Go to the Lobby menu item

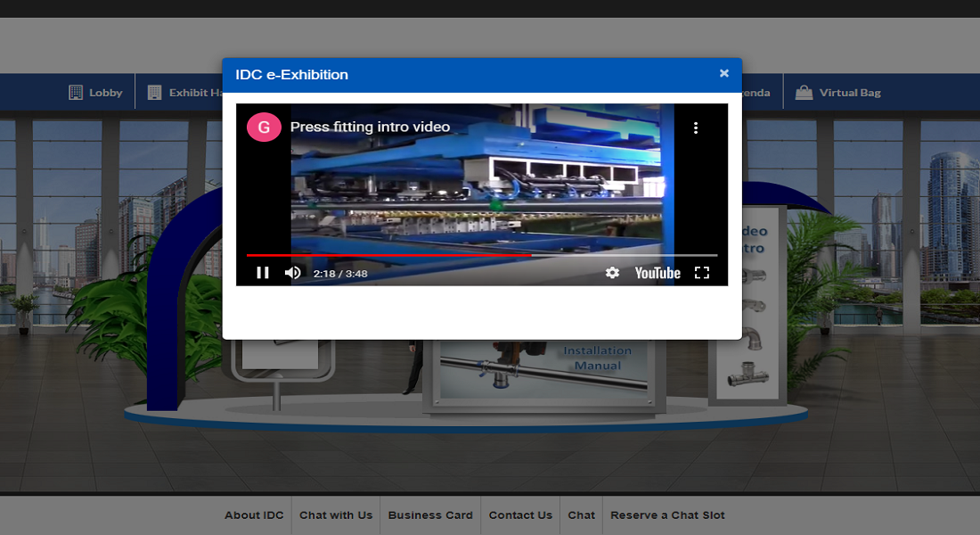(x=95, y=93)
